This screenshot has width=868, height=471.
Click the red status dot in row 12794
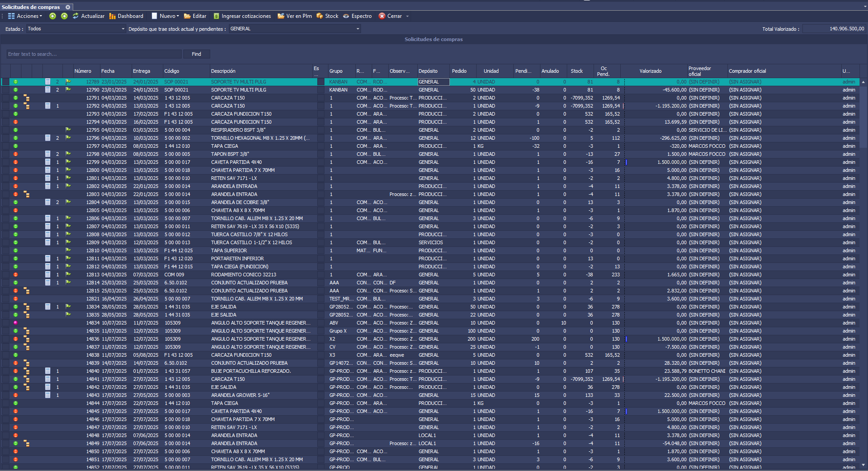16,122
